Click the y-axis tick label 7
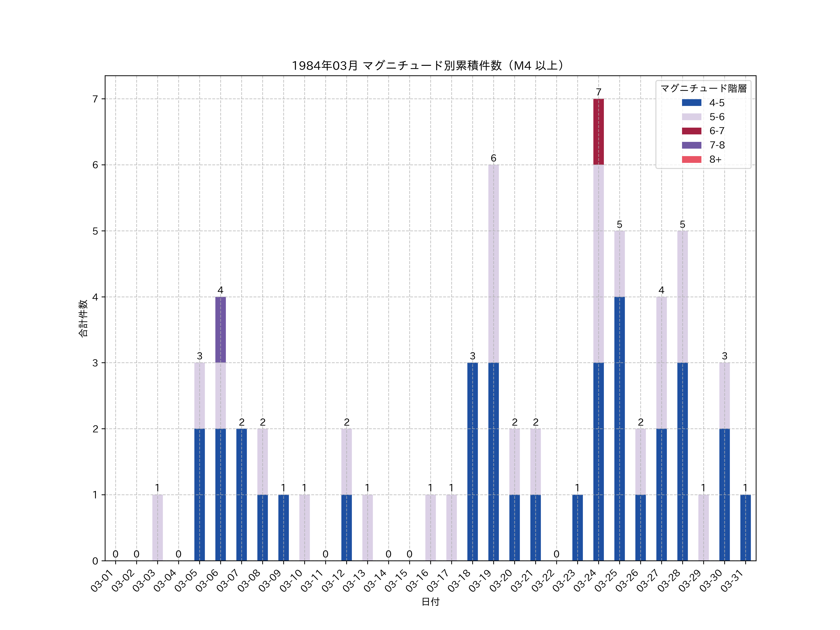 (95, 99)
